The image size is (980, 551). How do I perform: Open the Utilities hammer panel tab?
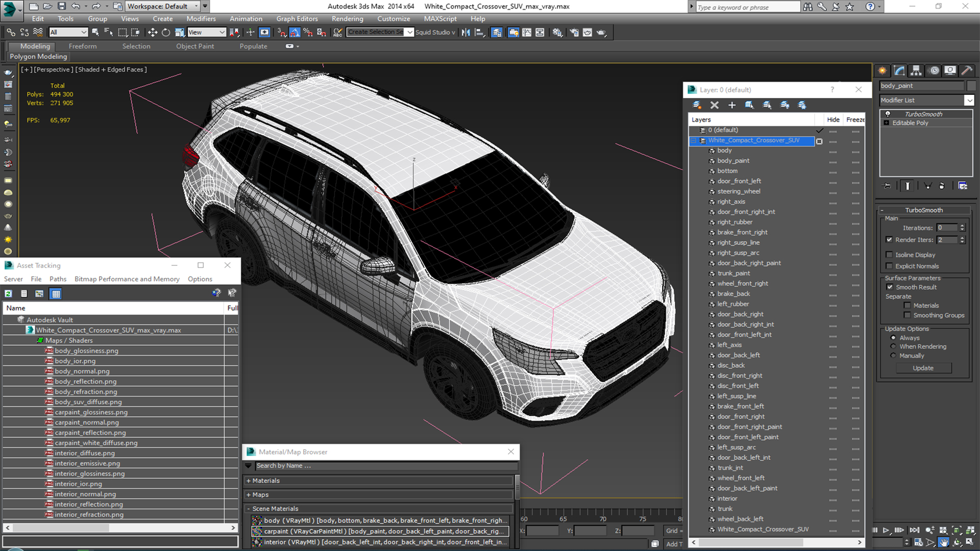967,70
